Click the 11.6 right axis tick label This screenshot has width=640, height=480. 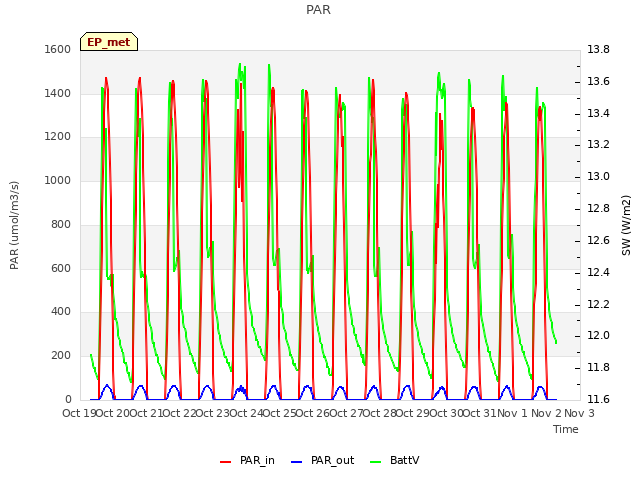(x=598, y=399)
